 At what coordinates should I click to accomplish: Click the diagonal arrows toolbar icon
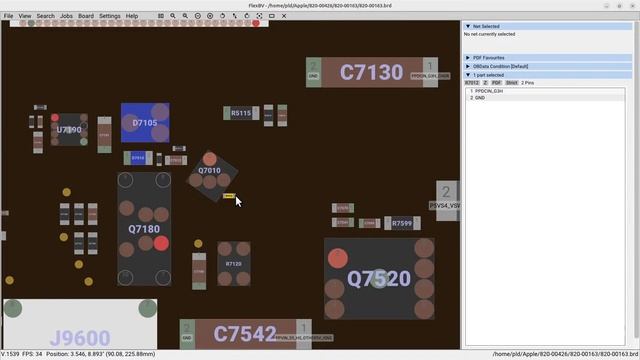[235, 16]
